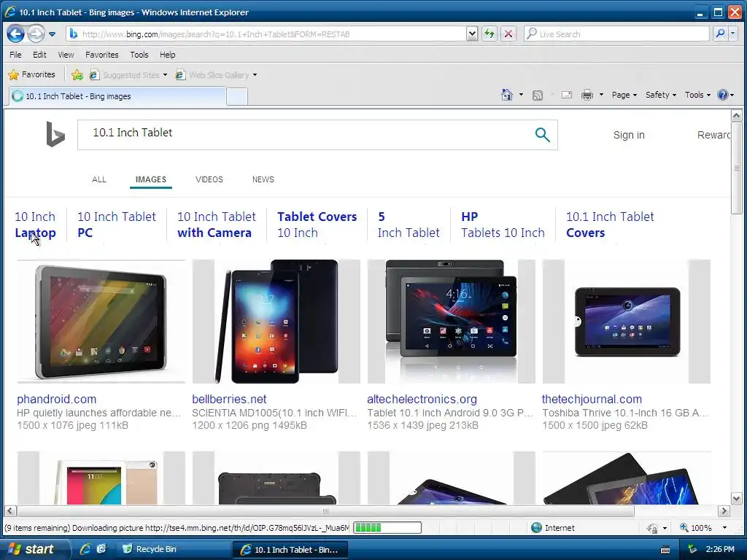Open the Edit menu
Viewport: 747px width, 560px height.
click(39, 55)
